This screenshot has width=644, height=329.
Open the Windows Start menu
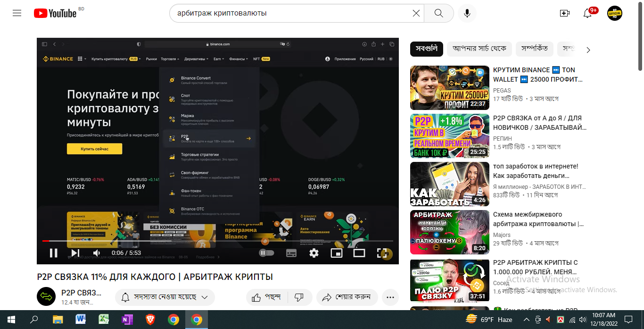pos(11,320)
